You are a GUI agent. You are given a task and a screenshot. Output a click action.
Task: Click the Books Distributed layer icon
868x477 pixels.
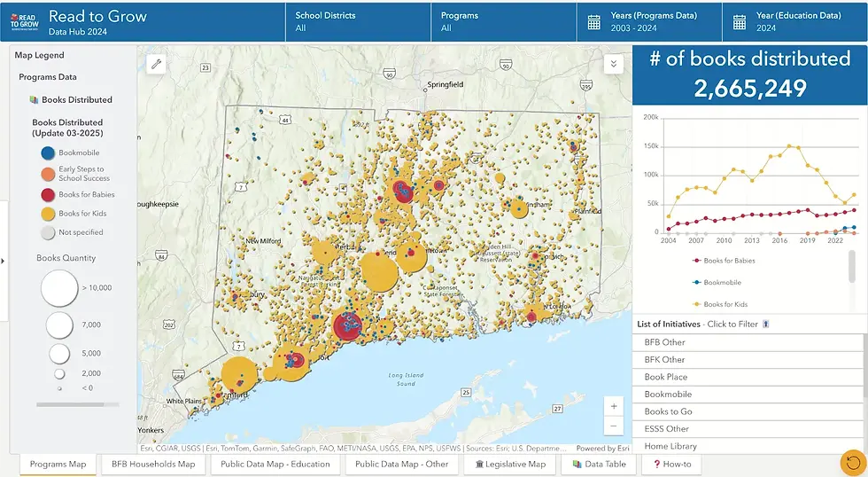[x=35, y=99]
